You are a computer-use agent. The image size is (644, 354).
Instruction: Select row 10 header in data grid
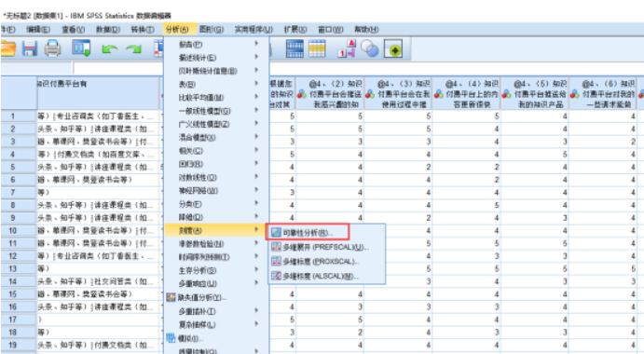pos(13,230)
